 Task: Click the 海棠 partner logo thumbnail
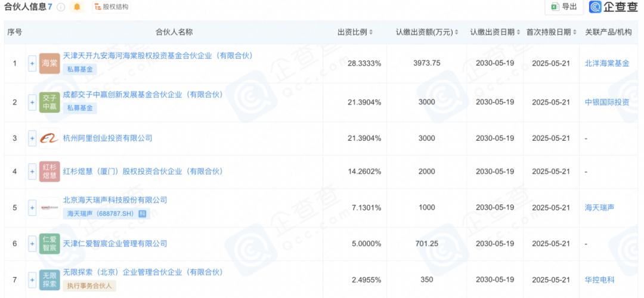[49, 64]
